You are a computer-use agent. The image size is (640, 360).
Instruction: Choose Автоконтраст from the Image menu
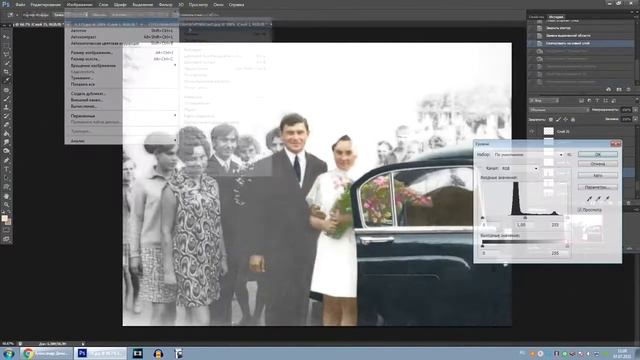click(x=122, y=37)
